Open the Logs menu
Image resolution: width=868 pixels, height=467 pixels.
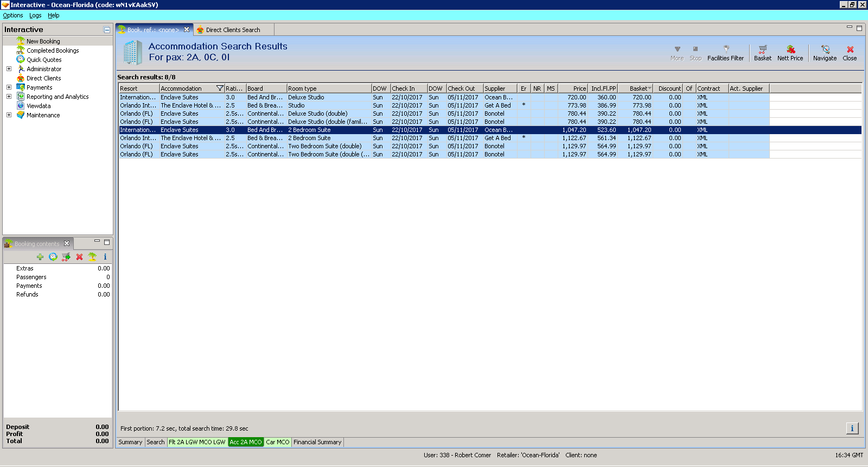point(35,15)
